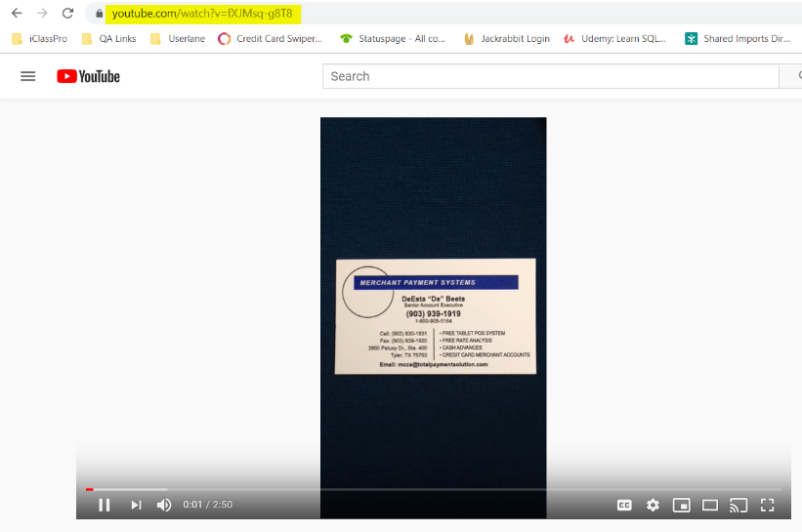This screenshot has height=532, width=802.
Task: Expand the QA Links bookmark folder
Action: pyautogui.click(x=109, y=39)
